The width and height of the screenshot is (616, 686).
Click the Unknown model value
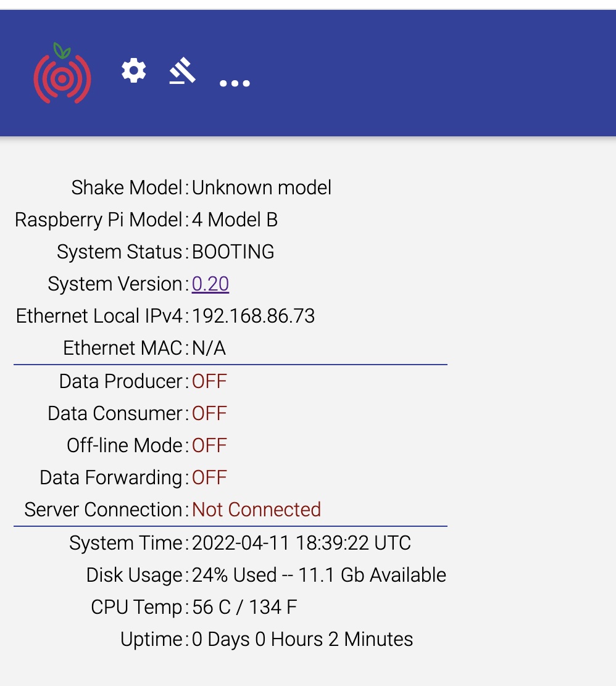pyautogui.click(x=261, y=188)
